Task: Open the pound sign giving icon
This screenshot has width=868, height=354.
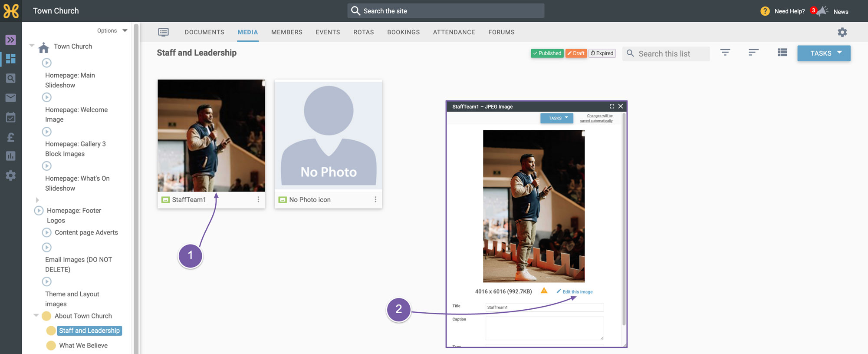Action: click(11, 137)
